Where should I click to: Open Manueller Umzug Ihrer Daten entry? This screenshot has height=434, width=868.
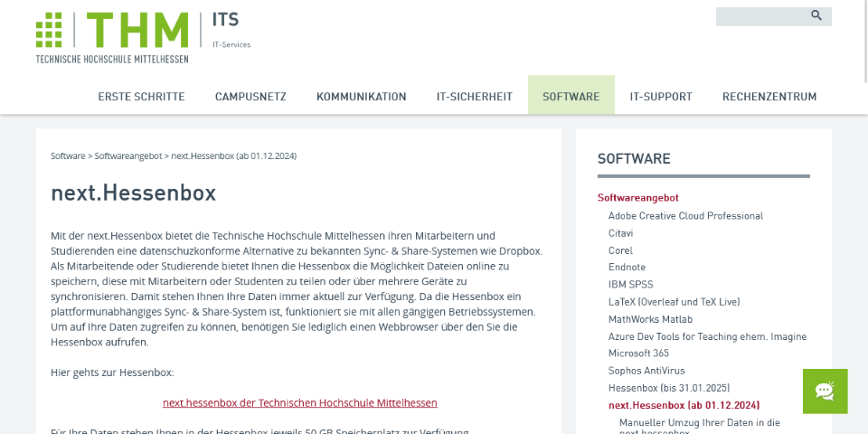pyautogui.click(x=699, y=428)
